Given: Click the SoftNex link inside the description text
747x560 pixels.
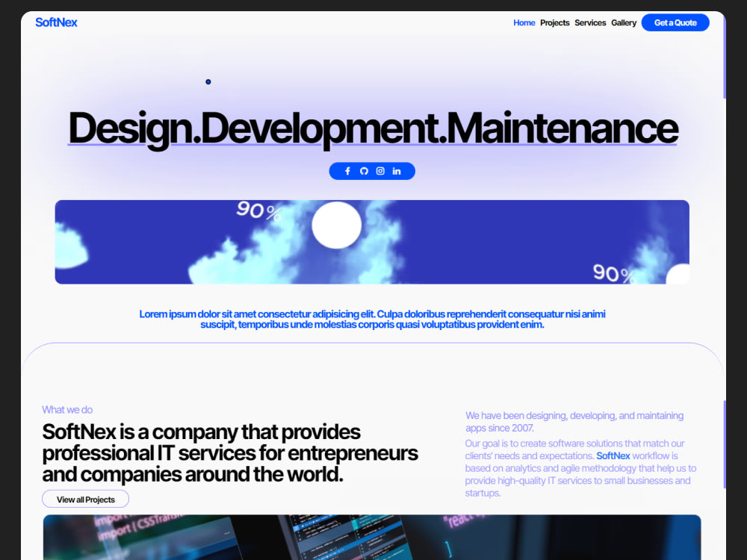Looking at the screenshot, I should (613, 455).
